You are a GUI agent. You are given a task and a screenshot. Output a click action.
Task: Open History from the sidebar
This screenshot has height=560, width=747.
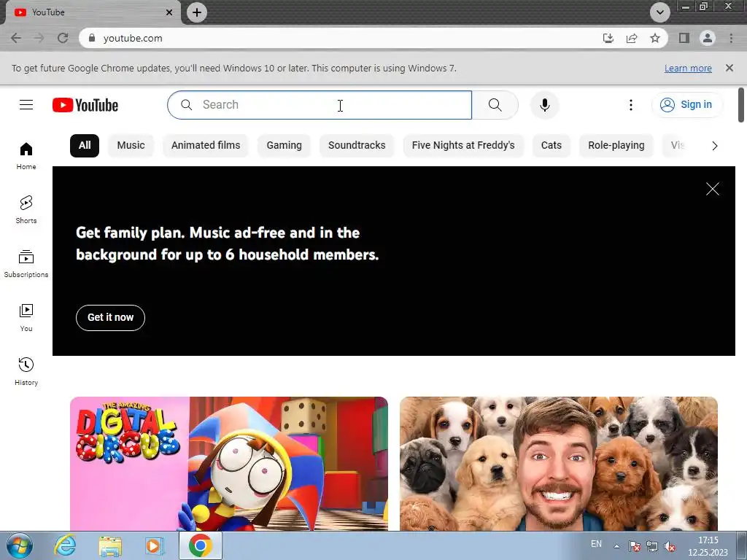(26, 371)
